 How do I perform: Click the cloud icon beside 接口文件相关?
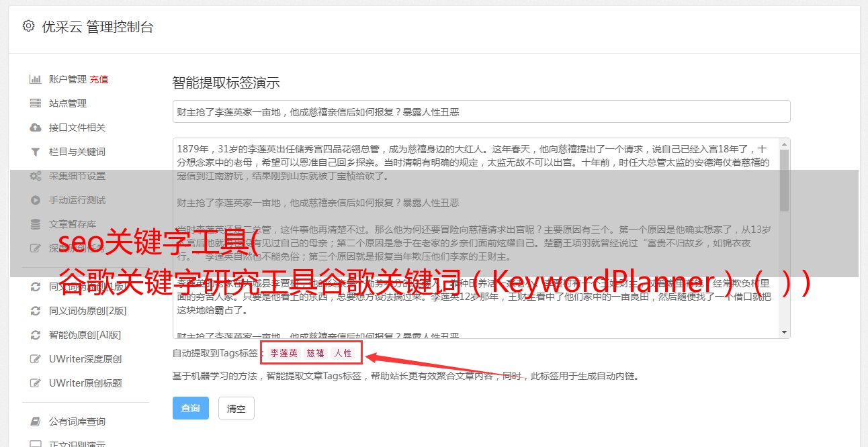click(36, 128)
